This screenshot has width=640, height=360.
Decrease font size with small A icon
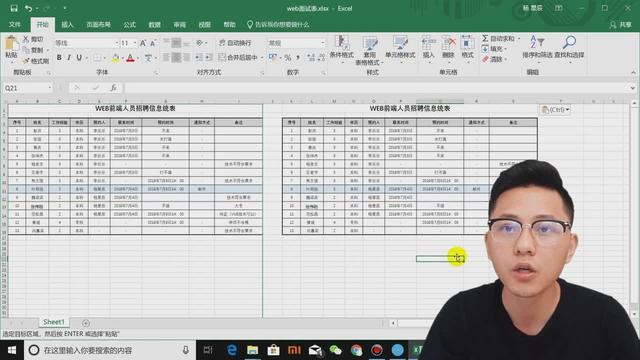(x=153, y=43)
